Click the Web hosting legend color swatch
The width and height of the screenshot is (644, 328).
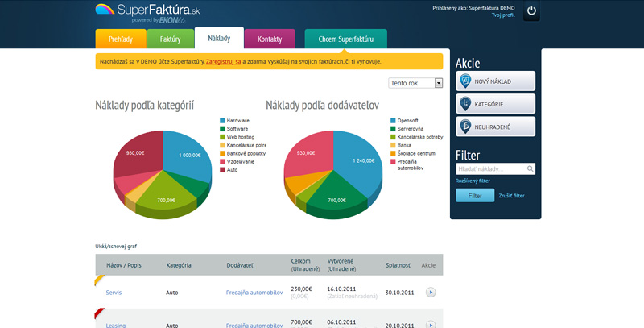(x=222, y=137)
